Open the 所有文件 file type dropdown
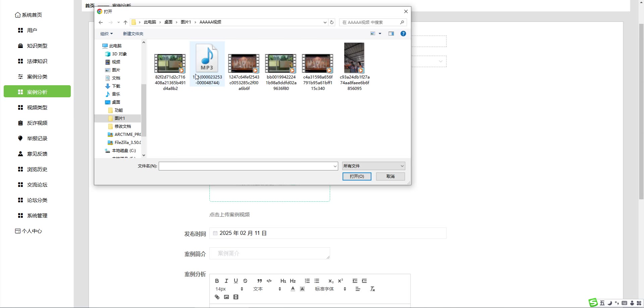 point(373,166)
